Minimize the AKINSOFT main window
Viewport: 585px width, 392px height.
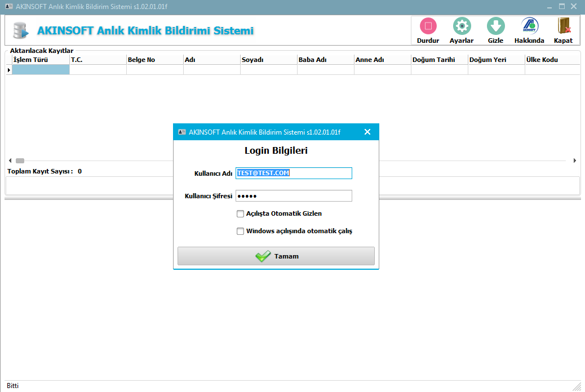[549, 7]
